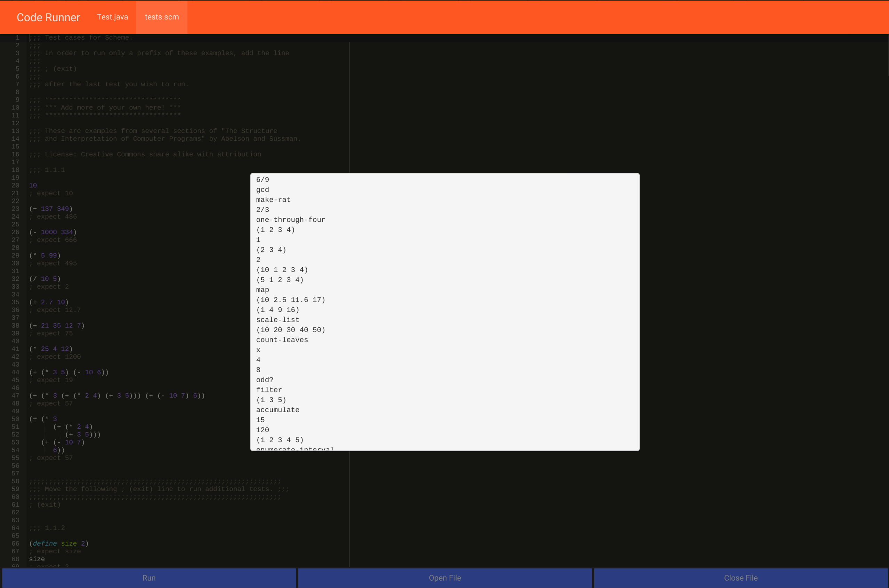Click 'count-leaves' output line in popup
Viewport: 889px width, 588px height.
282,340
